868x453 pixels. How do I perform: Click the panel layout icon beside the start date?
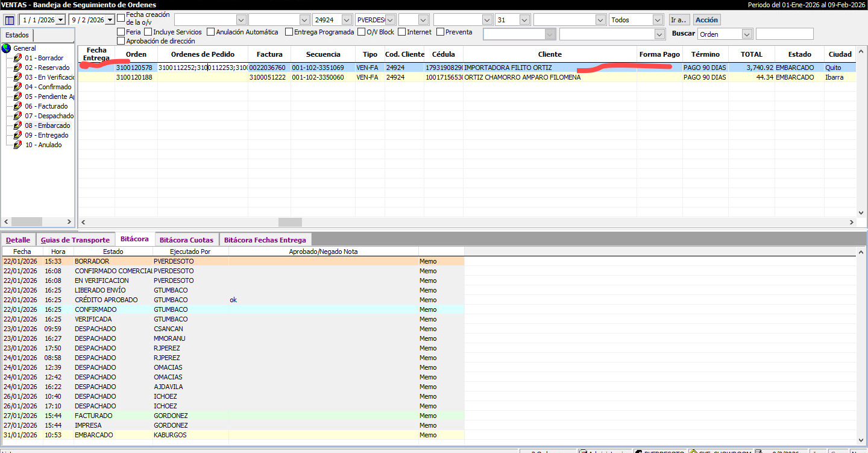[10, 20]
